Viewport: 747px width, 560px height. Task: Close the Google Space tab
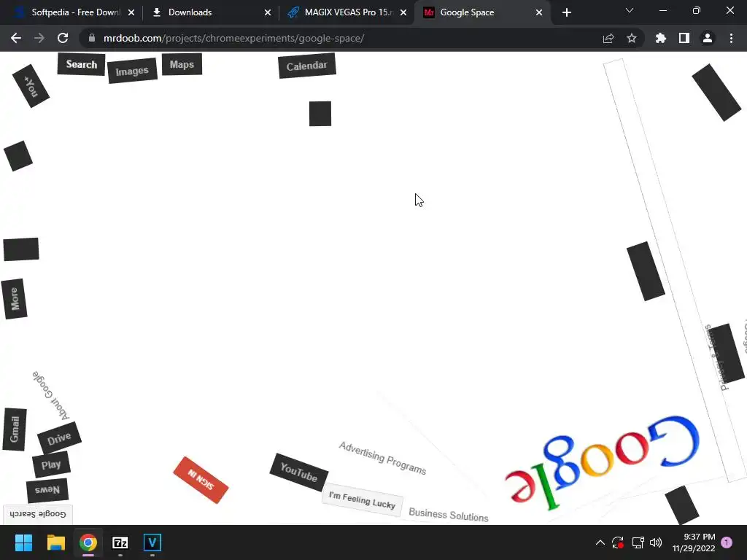click(x=539, y=12)
